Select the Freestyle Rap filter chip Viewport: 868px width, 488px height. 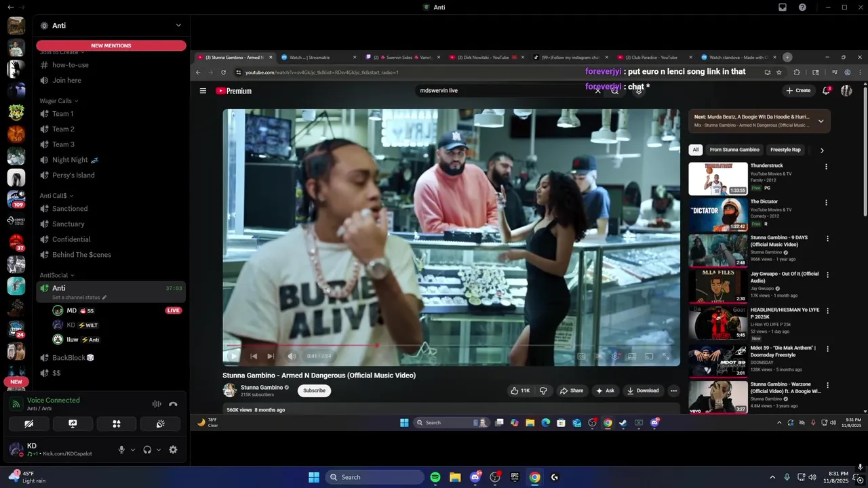[785, 150]
